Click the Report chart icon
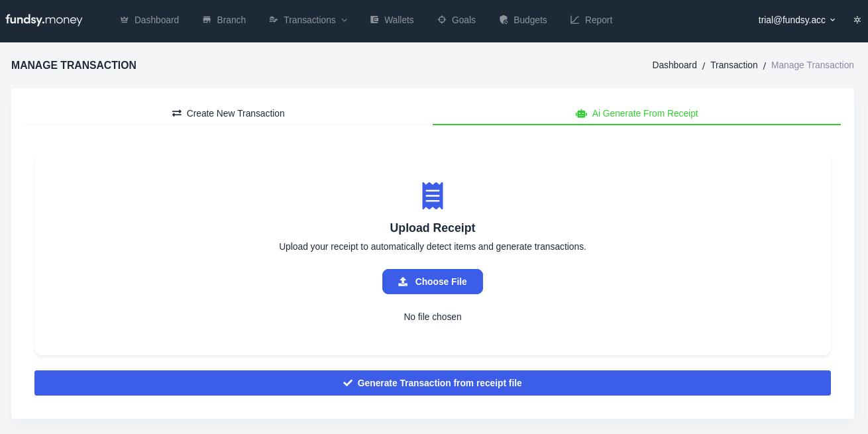The width and height of the screenshot is (868, 434). click(x=574, y=20)
